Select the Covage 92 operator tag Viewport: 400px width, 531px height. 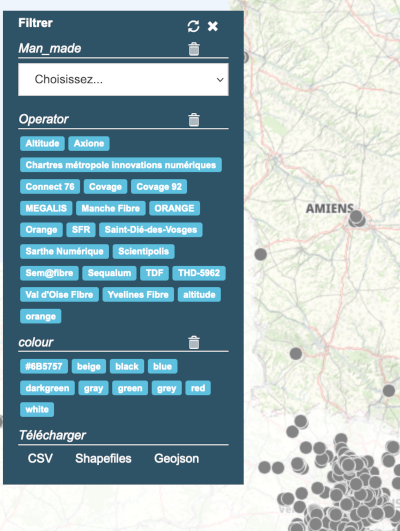click(x=159, y=187)
